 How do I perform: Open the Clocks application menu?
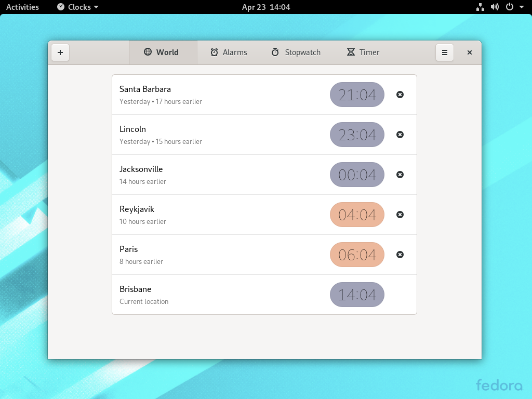click(x=76, y=7)
